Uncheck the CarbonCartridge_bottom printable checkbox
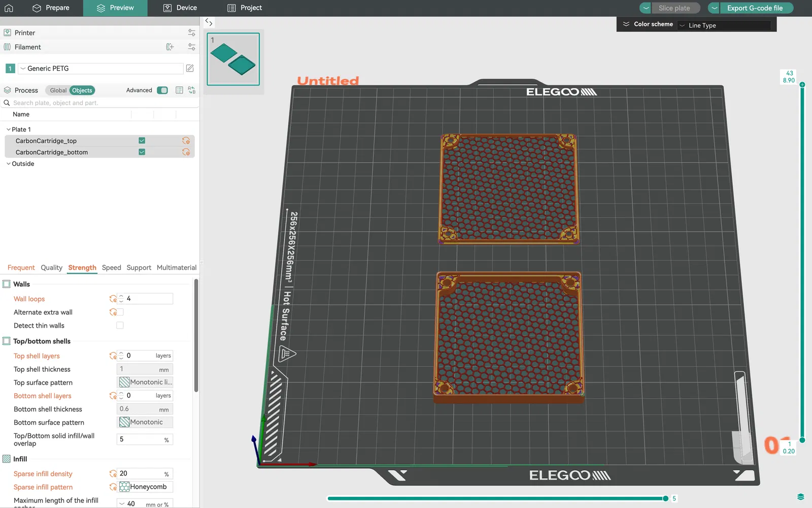 (x=142, y=152)
